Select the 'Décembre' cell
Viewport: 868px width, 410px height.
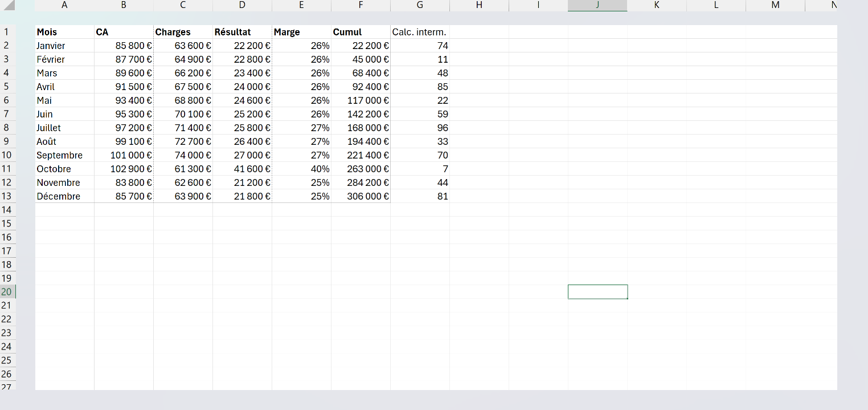point(64,196)
